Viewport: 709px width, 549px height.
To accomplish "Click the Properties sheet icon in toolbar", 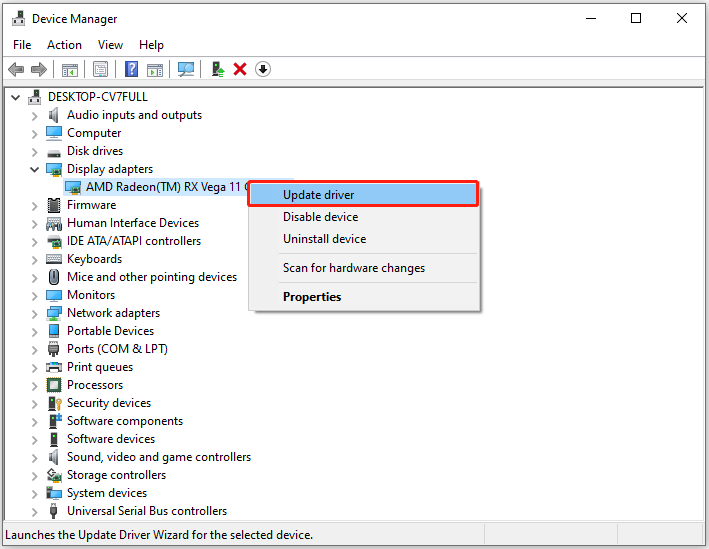I will tap(100, 69).
